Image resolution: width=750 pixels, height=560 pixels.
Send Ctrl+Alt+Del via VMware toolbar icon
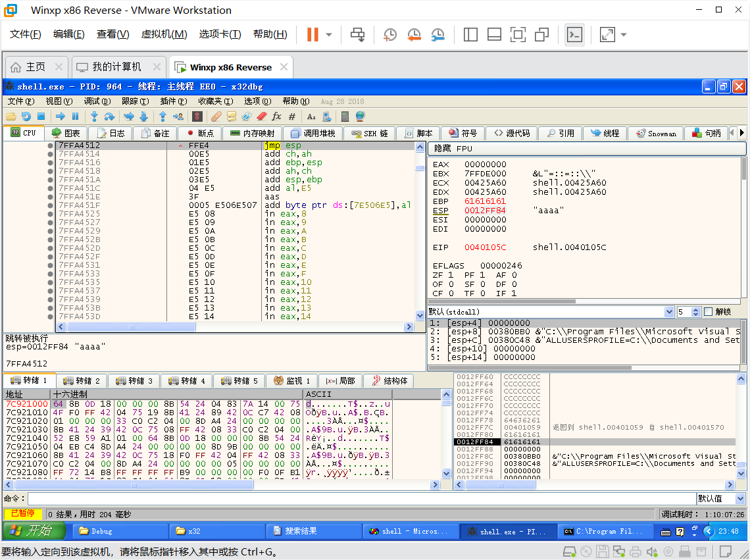pyautogui.click(x=357, y=34)
